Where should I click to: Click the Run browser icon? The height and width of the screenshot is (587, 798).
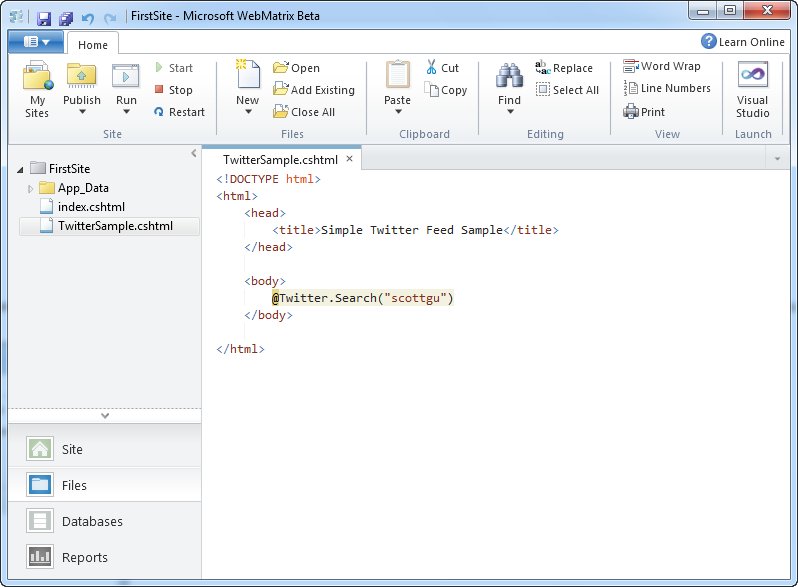tap(126, 76)
